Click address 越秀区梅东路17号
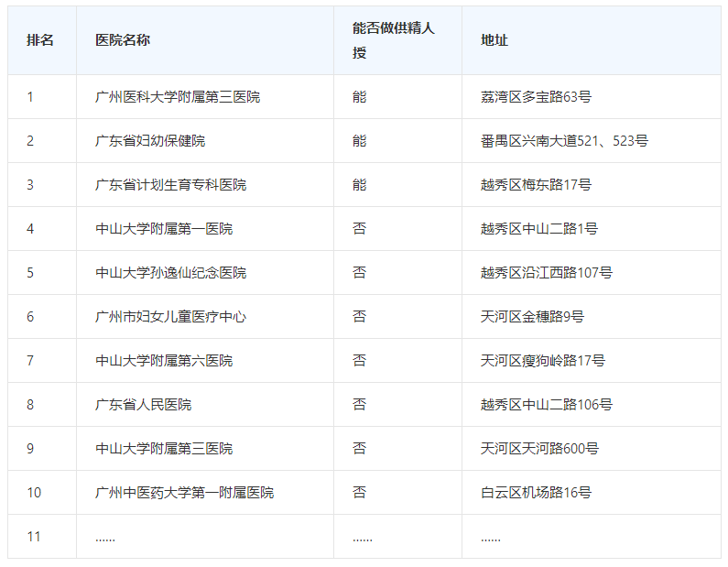Screen dimensions: 728x567 pyautogui.click(x=536, y=185)
